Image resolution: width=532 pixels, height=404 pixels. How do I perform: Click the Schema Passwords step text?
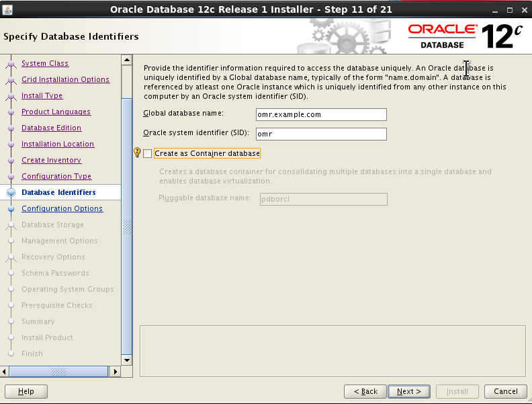click(55, 273)
